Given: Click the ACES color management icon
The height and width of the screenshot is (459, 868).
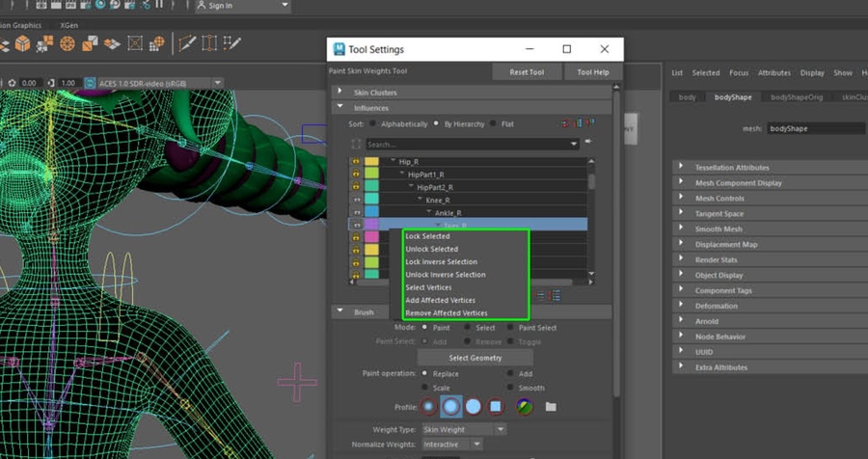Looking at the screenshot, I should click(x=91, y=83).
